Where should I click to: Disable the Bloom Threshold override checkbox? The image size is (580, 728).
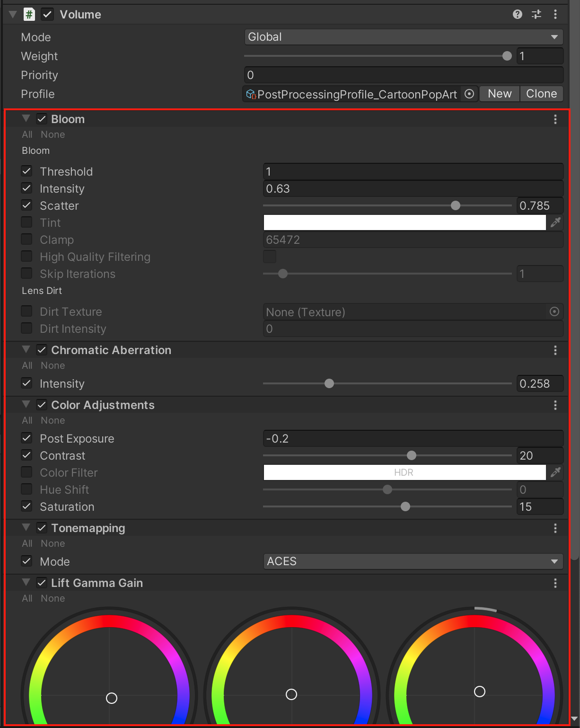coord(27,171)
